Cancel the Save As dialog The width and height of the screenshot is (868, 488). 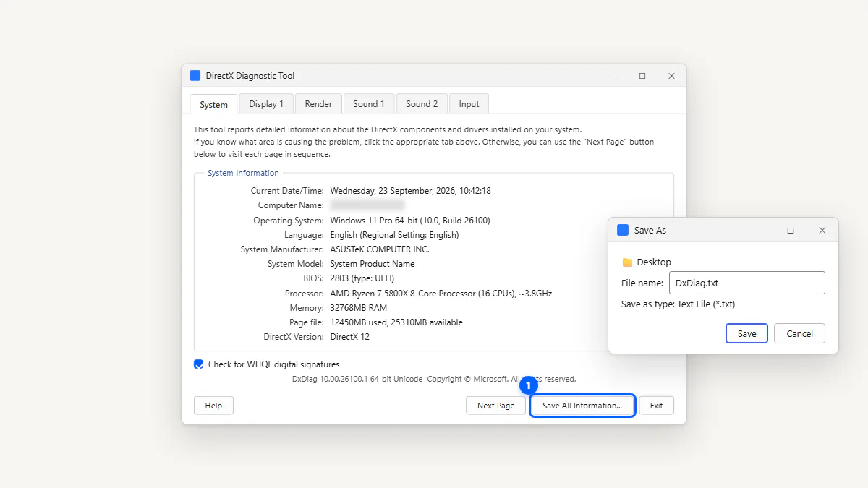(799, 333)
